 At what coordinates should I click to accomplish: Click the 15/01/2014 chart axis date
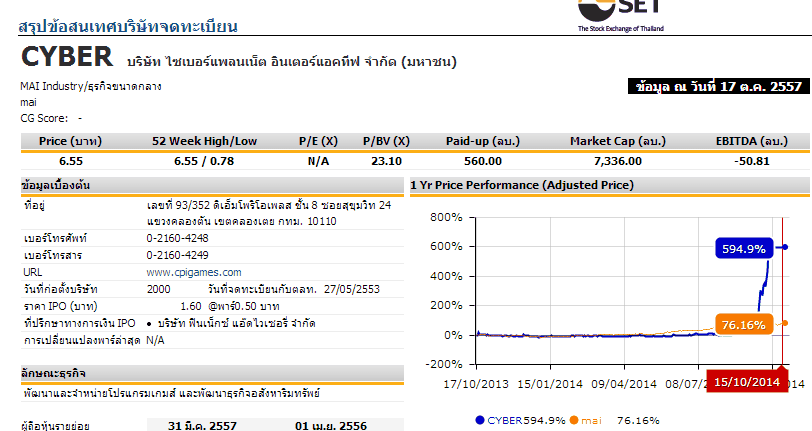tap(550, 384)
